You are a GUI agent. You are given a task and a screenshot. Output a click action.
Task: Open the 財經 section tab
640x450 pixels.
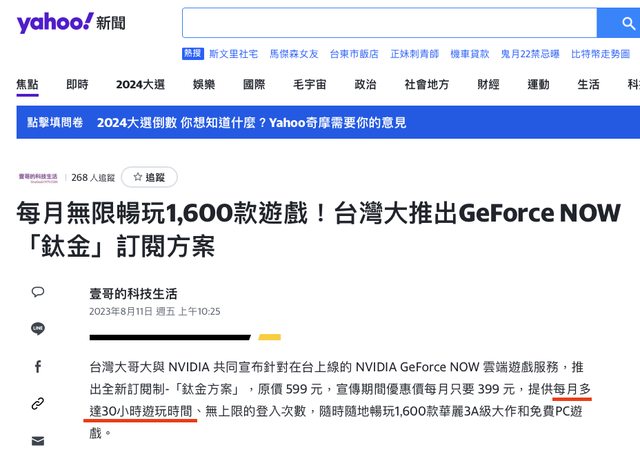pyautogui.click(x=488, y=85)
